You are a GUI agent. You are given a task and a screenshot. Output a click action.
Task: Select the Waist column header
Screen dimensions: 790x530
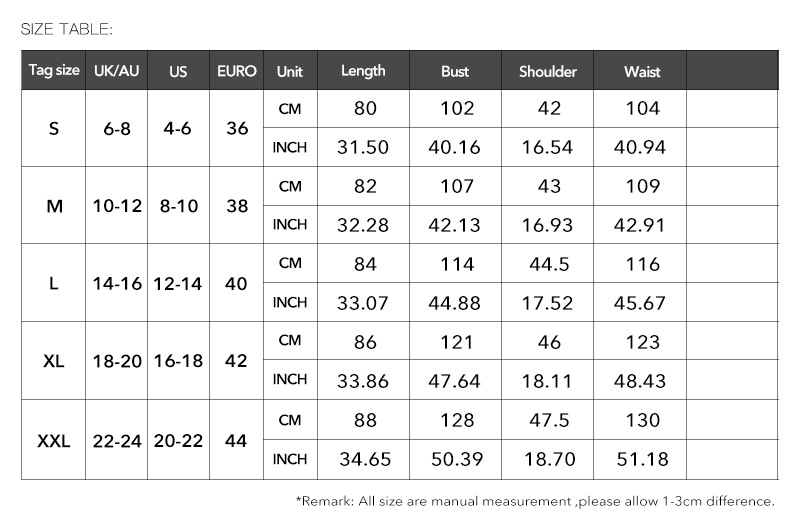pos(642,72)
